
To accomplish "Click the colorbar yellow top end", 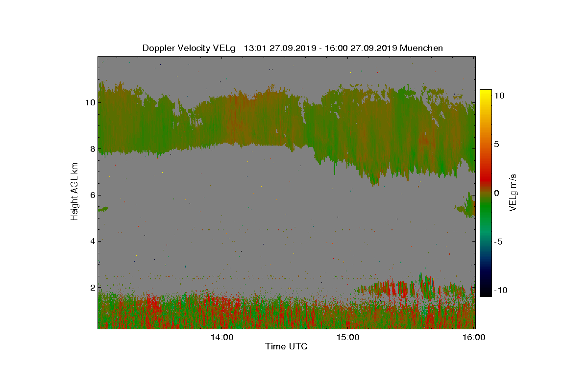I will point(486,92).
